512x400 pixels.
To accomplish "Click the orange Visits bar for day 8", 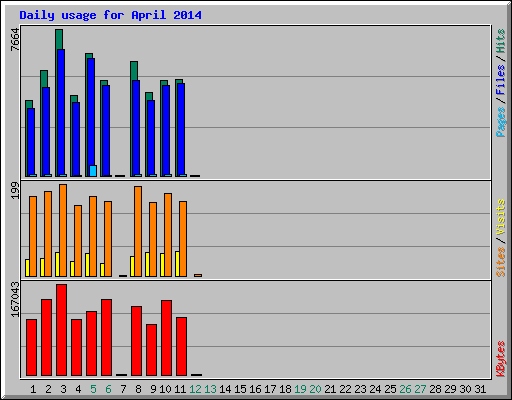I will pos(138,231).
